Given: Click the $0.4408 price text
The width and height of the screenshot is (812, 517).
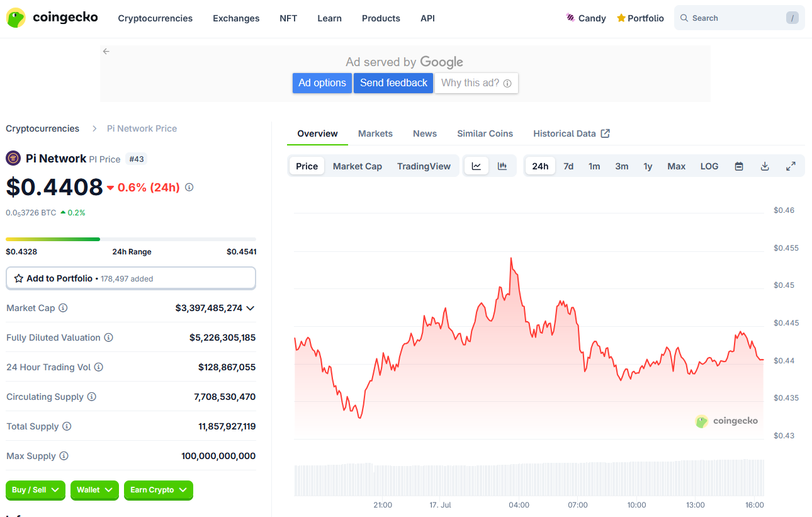Looking at the screenshot, I should [x=54, y=187].
